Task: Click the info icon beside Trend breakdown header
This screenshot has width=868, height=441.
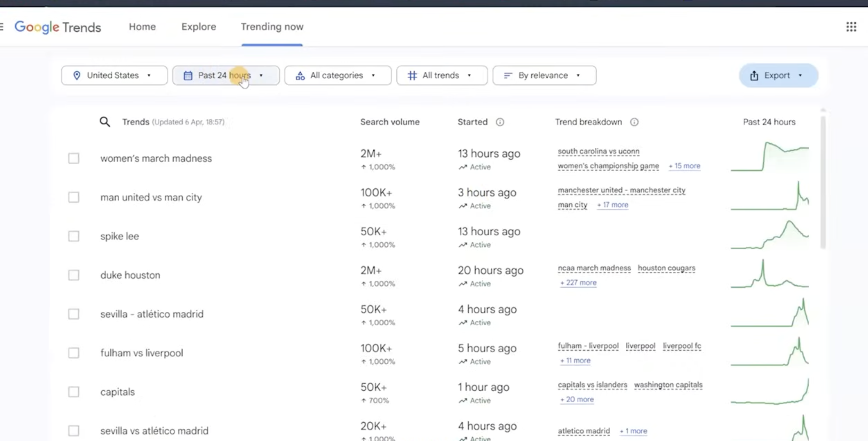Action: [x=634, y=122]
